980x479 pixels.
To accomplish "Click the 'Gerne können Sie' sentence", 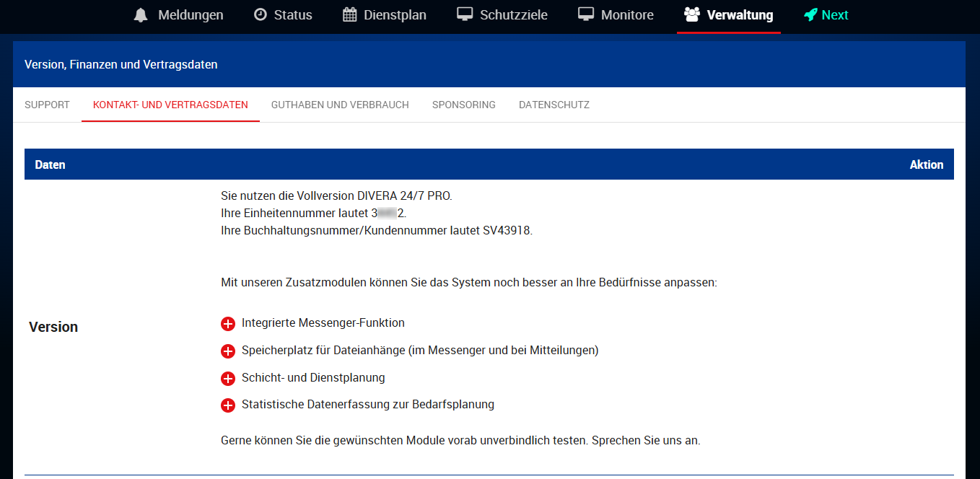I will (x=460, y=440).
